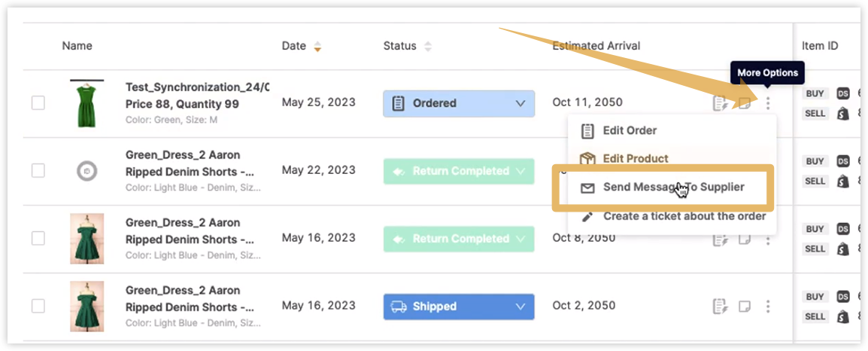The height and width of the screenshot is (351, 868).
Task: Expand the Ordered status dropdown
Action: (x=459, y=103)
